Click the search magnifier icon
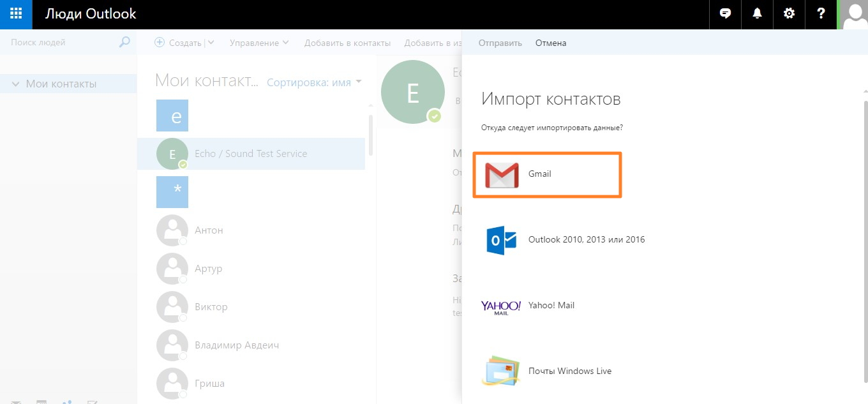868x404 pixels. click(x=124, y=43)
